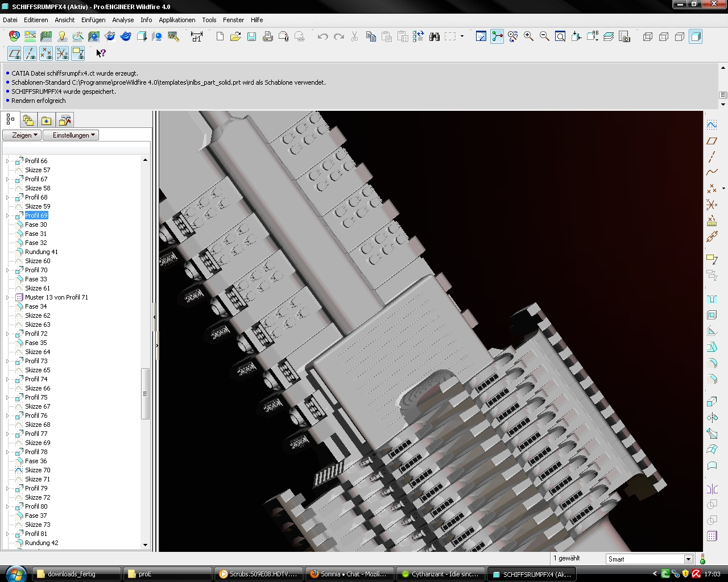
Task: Enable shaded display mode
Action: click(695, 37)
